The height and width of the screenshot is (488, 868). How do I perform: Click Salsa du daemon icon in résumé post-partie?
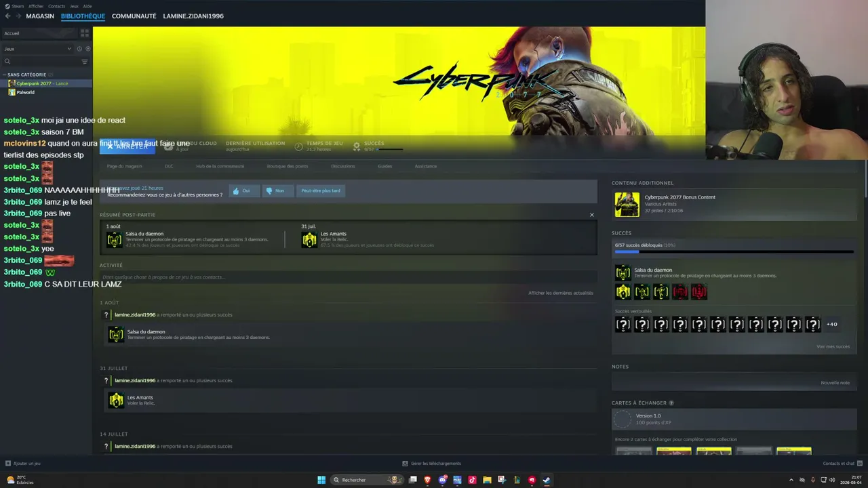(x=114, y=239)
